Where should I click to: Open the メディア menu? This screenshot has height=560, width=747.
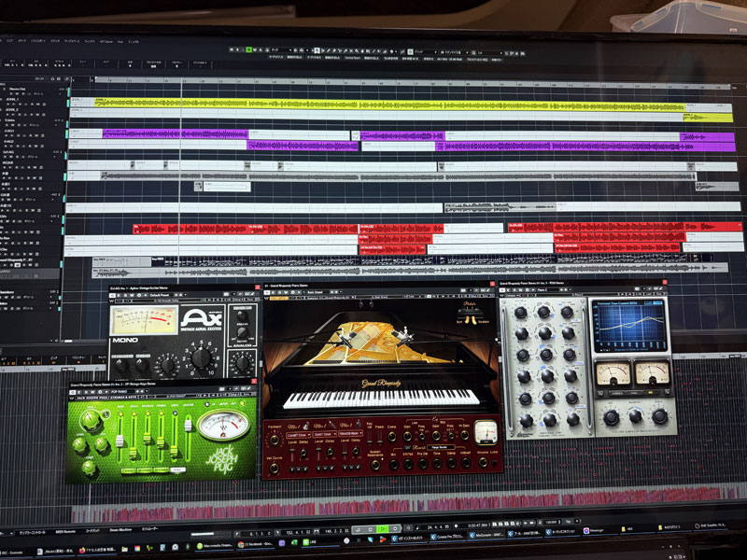(x=22, y=41)
